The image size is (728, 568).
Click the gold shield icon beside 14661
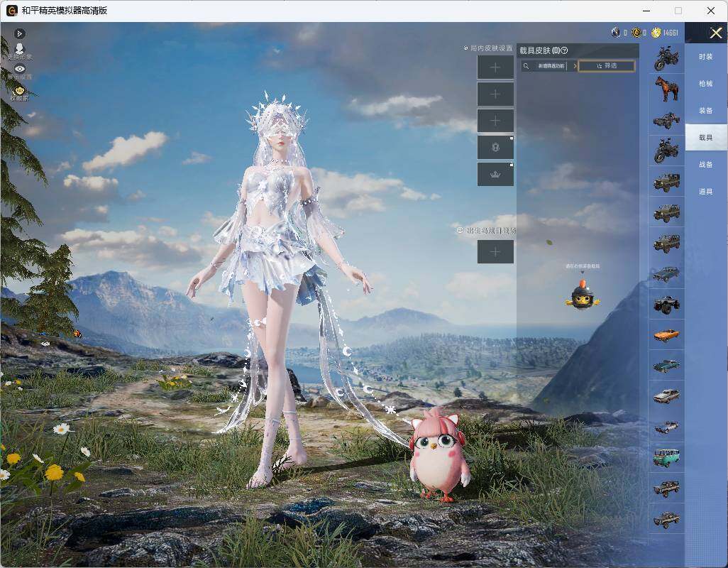point(656,33)
